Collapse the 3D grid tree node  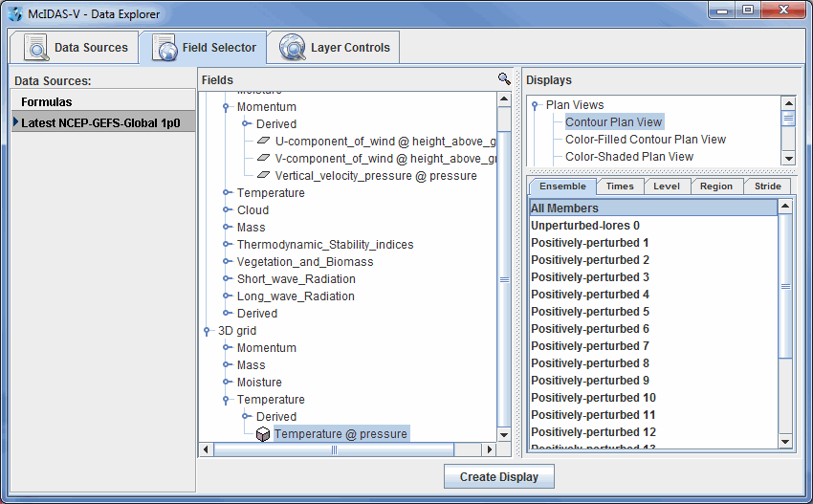coord(208,331)
